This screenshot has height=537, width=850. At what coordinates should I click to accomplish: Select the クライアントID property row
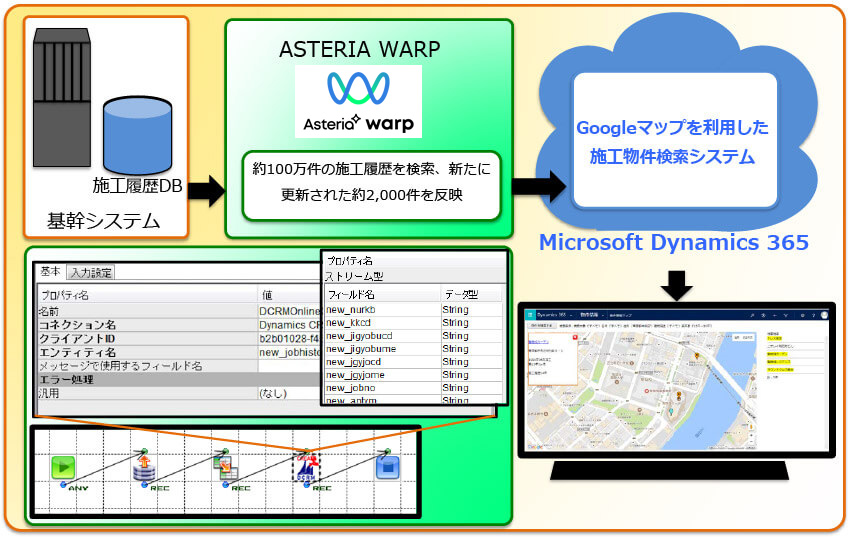[x=179, y=338]
